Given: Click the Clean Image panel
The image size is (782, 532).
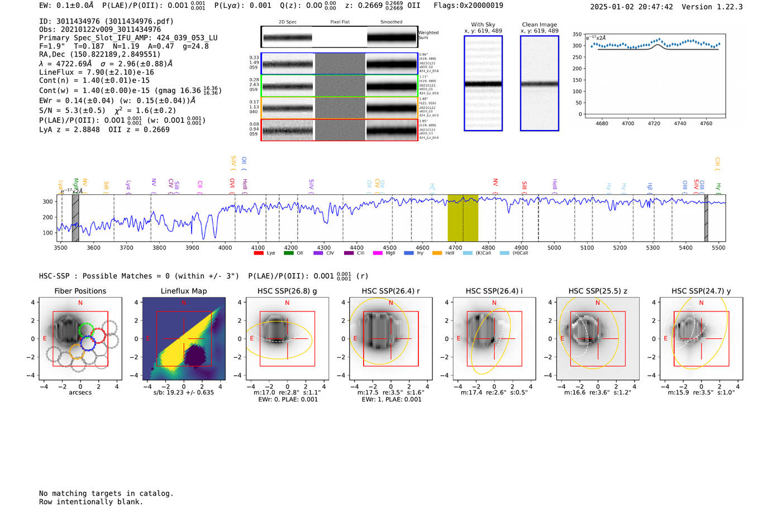Looking at the screenshot, I should pos(540,83).
